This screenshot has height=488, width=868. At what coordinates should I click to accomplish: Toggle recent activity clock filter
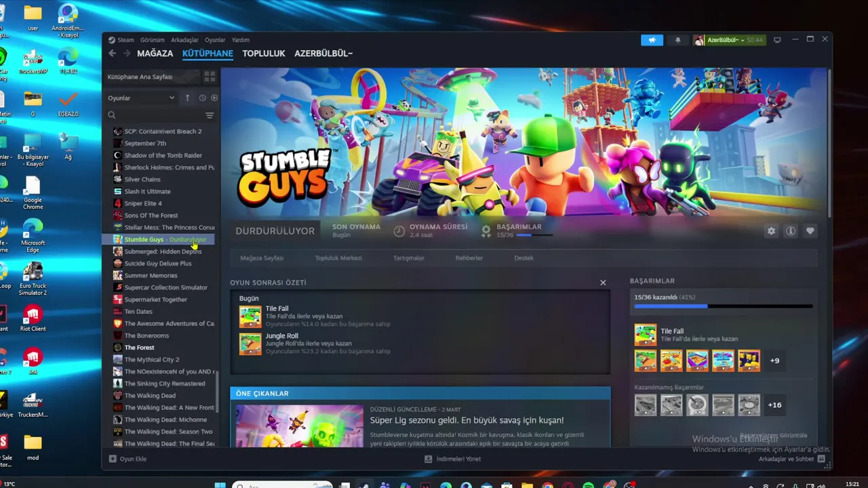pos(202,98)
